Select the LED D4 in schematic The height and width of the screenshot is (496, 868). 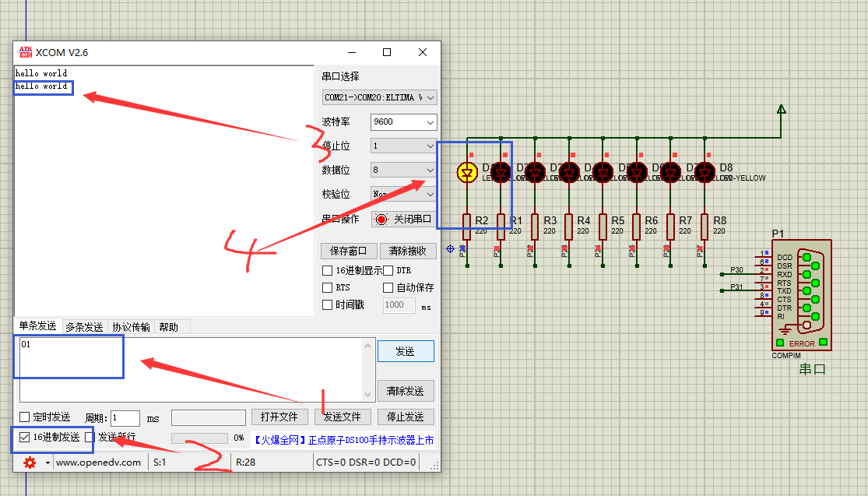(569, 173)
